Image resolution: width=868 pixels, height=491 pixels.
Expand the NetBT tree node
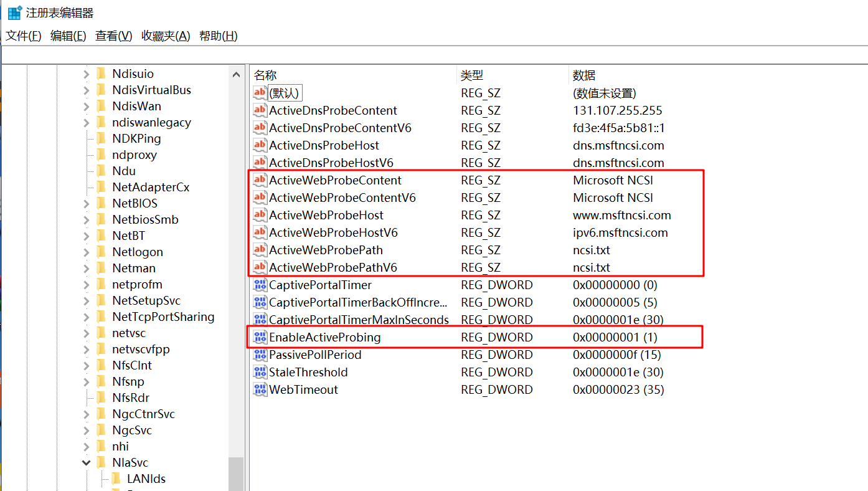pyautogui.click(x=87, y=236)
